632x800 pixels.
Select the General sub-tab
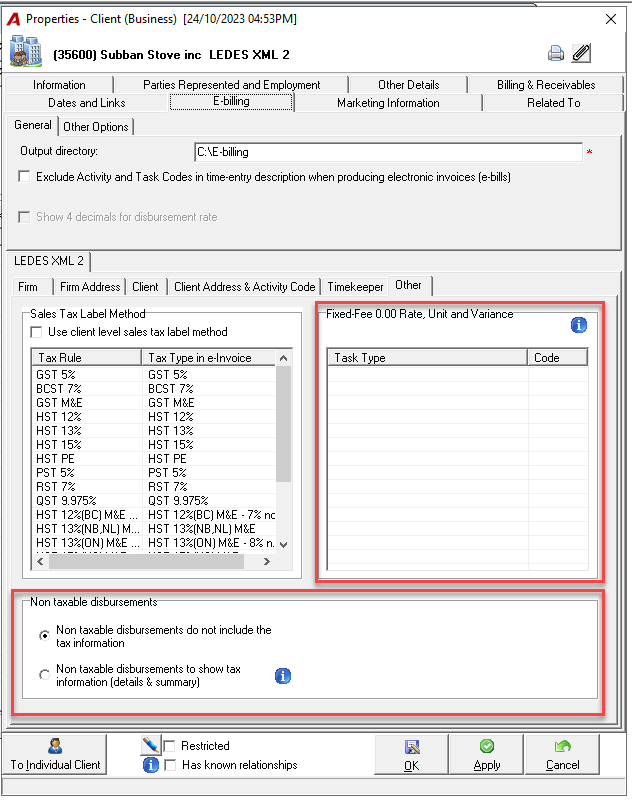33,125
